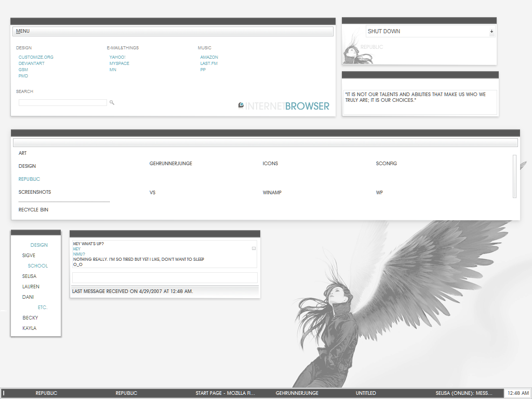This screenshot has width=532, height=399.
Task: Switch to START PAGE - MOZILLA taskbar item
Action: 225,393
